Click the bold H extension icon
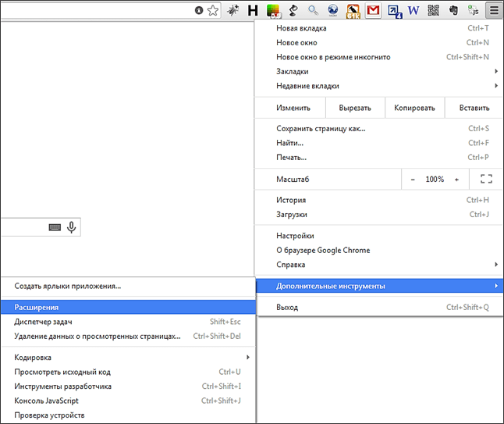 pos(253,11)
